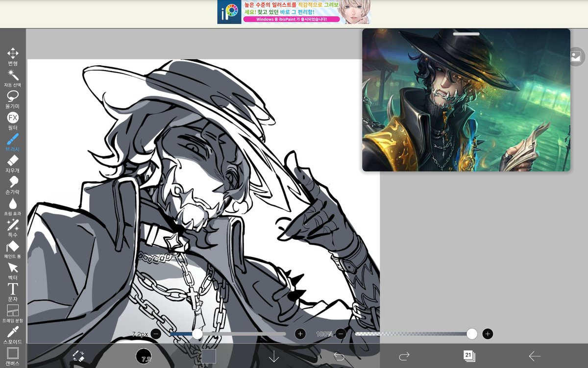The image size is (588, 368).
Task: Open the reference image picker icon
Action: 576,56
